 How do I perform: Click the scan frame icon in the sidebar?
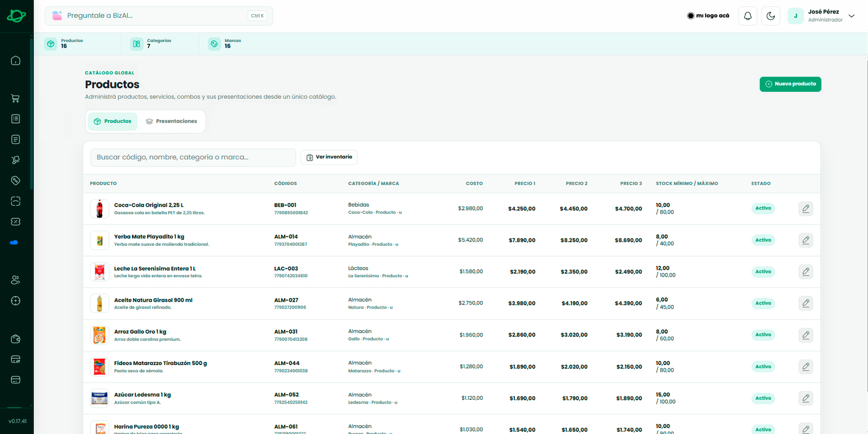[x=16, y=201]
